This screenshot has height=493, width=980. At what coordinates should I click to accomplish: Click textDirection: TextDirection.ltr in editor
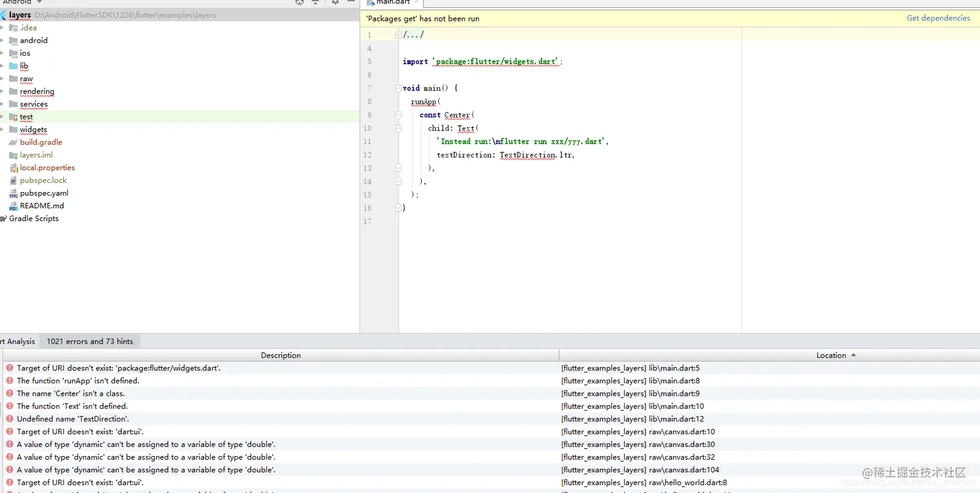(506, 155)
